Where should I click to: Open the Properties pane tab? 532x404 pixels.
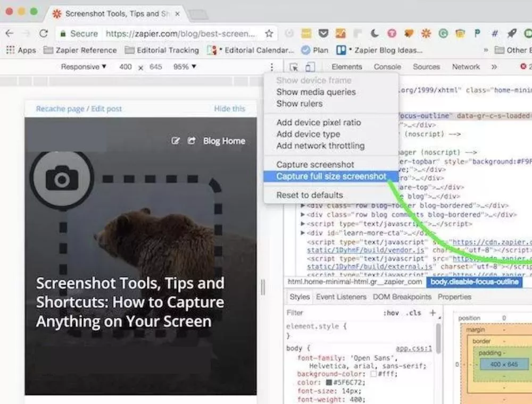pos(454,297)
